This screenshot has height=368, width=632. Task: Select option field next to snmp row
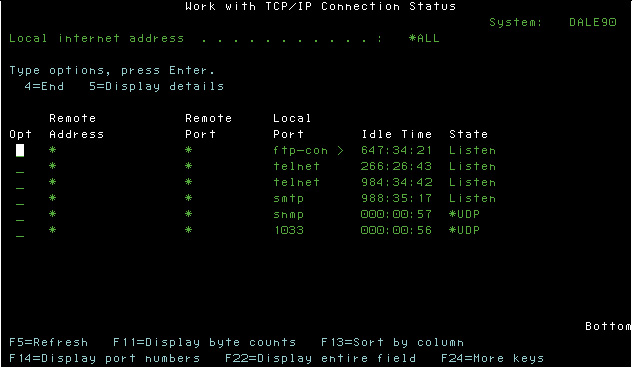pos(20,215)
